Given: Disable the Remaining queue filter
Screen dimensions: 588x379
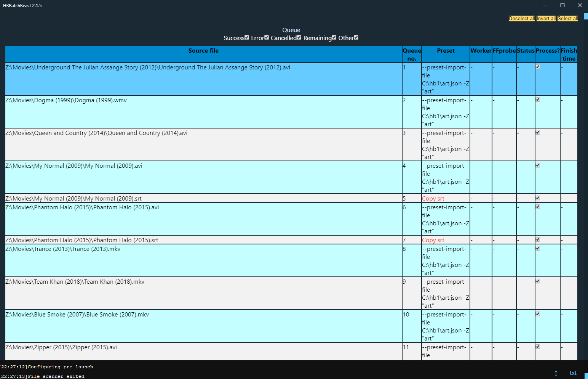Looking at the screenshot, I should 334,37.
